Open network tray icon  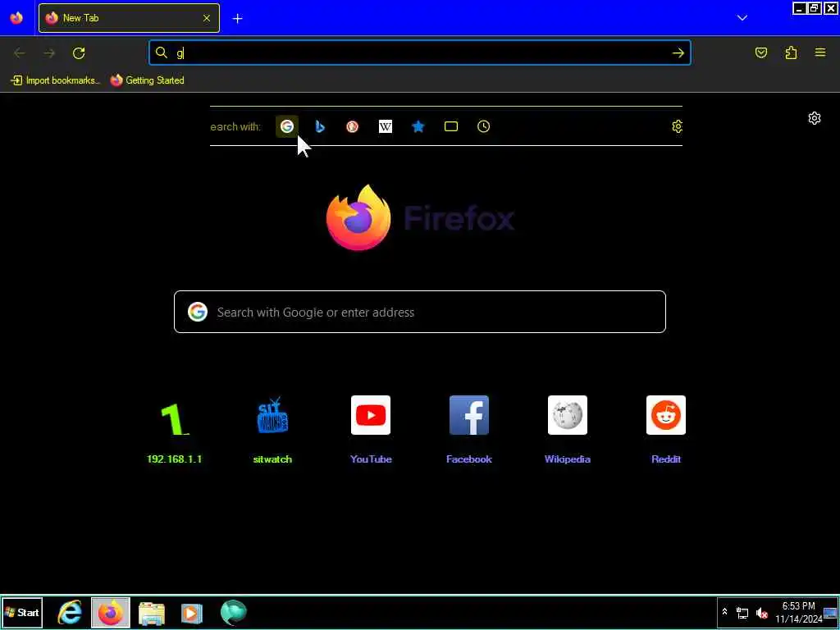742,612
